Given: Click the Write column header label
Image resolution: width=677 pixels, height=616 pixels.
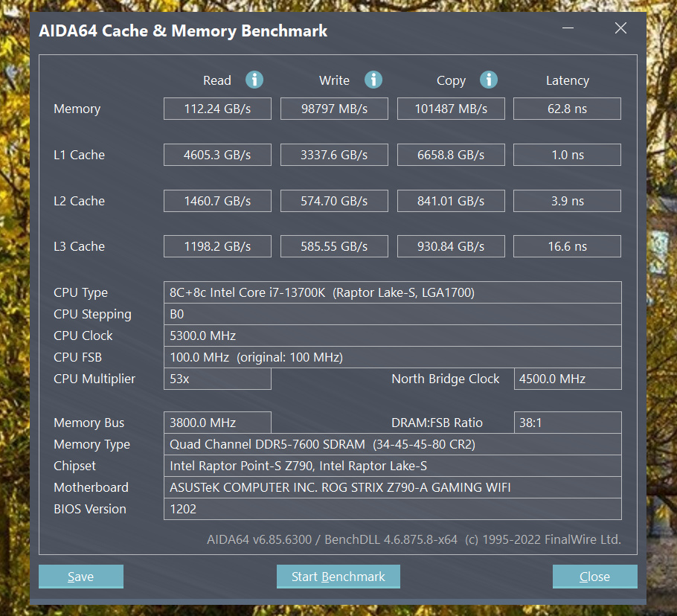Looking at the screenshot, I should point(334,80).
